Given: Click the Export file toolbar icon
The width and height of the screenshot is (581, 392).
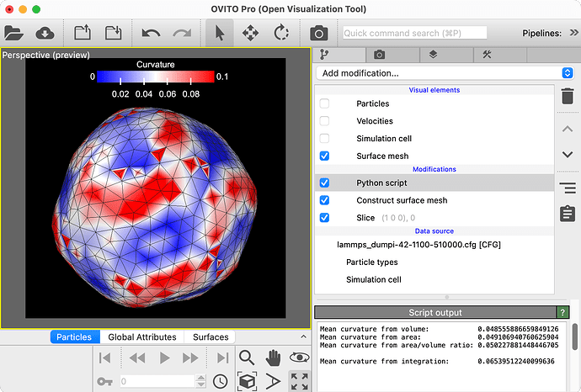Looking at the screenshot, I should (83, 33).
